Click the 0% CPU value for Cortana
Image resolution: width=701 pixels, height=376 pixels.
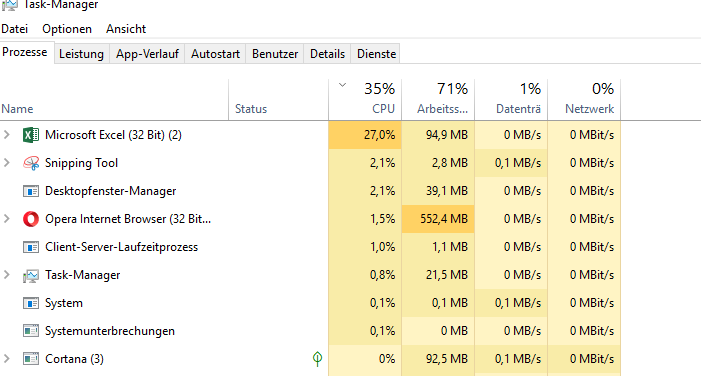(387, 359)
